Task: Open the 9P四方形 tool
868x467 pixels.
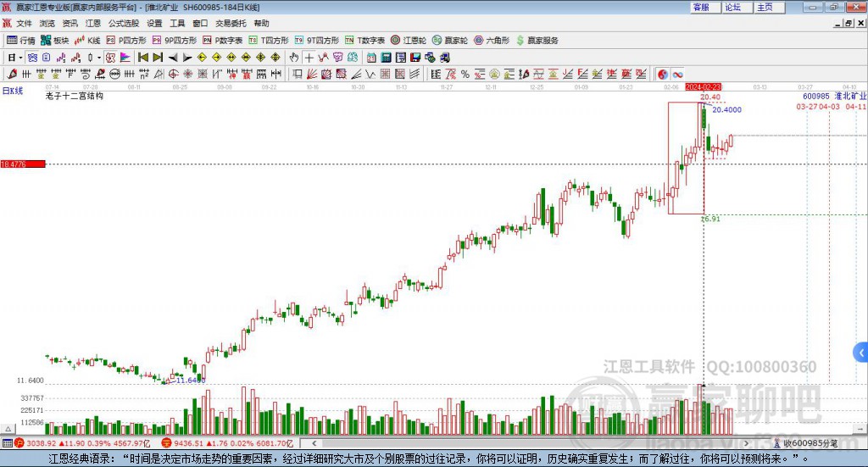Action: 175,41
